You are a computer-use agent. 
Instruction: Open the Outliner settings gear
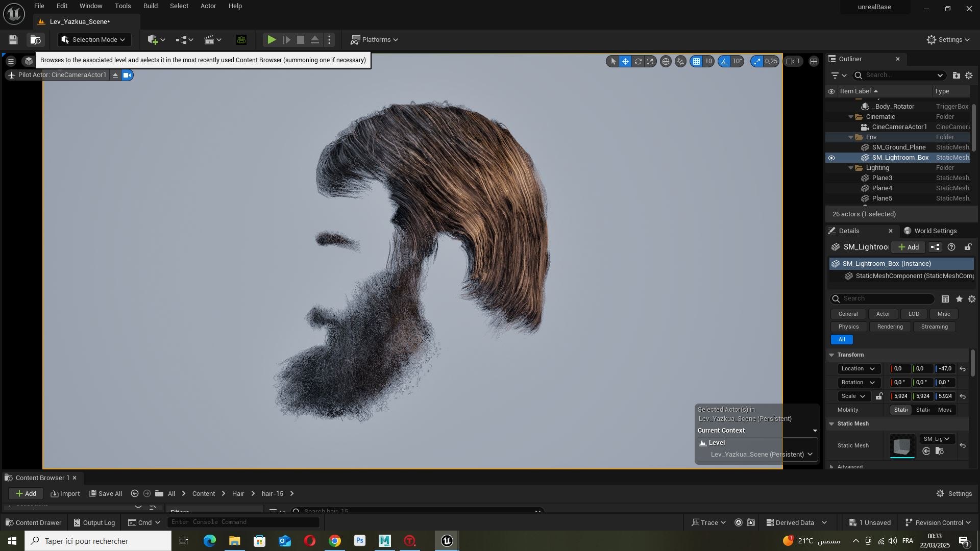click(x=969, y=76)
